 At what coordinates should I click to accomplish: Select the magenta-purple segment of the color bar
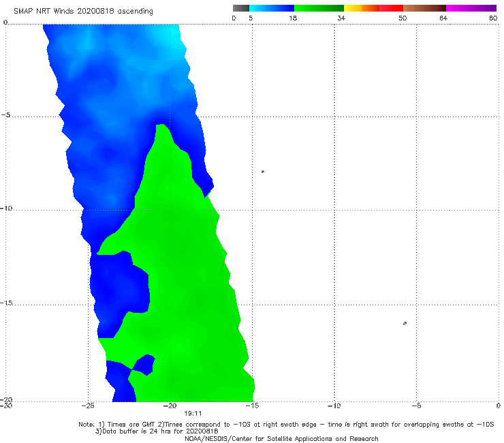(471, 8)
